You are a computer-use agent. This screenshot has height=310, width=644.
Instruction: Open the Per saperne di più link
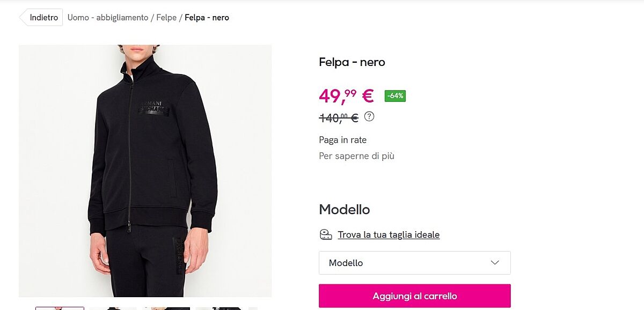(x=356, y=156)
